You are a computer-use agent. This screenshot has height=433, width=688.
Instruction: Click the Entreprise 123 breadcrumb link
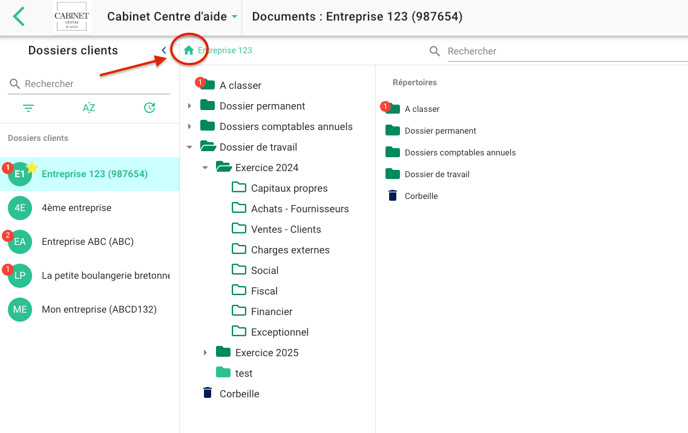[x=224, y=50]
